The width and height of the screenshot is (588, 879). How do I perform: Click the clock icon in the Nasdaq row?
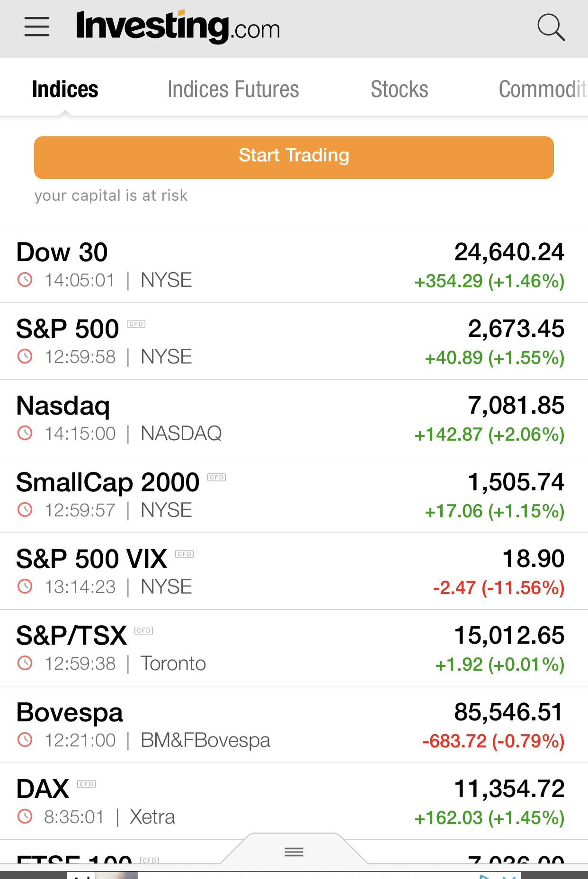[x=25, y=433]
